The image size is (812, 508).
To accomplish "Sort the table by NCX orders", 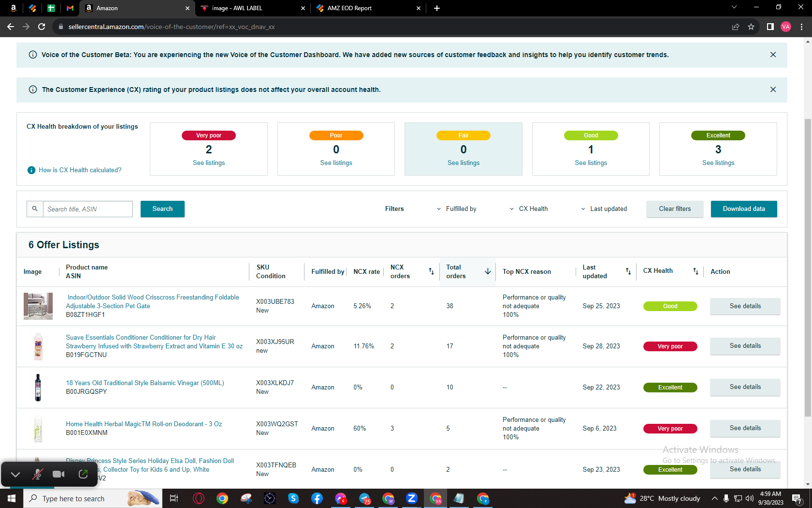I will pyautogui.click(x=431, y=271).
